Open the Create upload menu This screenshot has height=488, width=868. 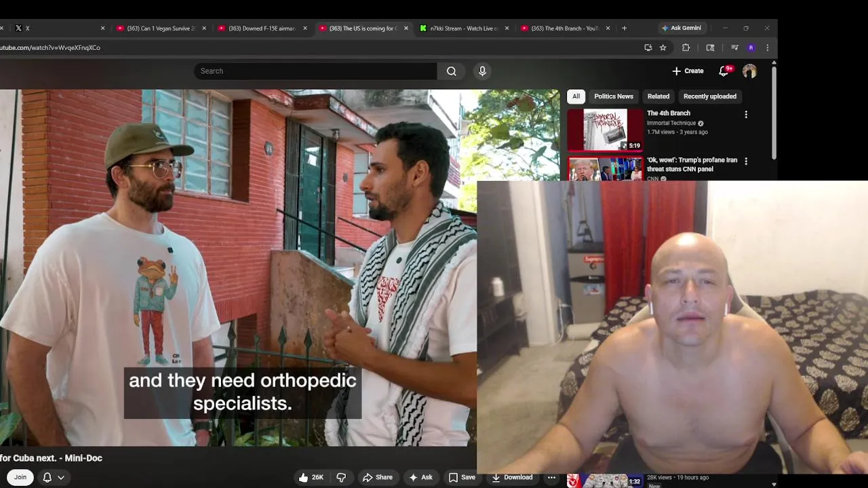point(688,71)
